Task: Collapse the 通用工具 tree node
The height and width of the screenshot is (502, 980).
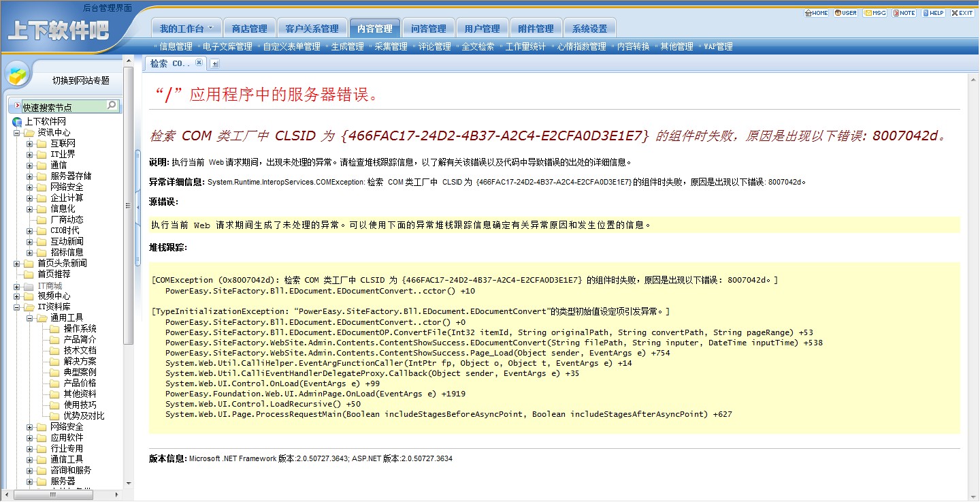Action: click(x=30, y=318)
